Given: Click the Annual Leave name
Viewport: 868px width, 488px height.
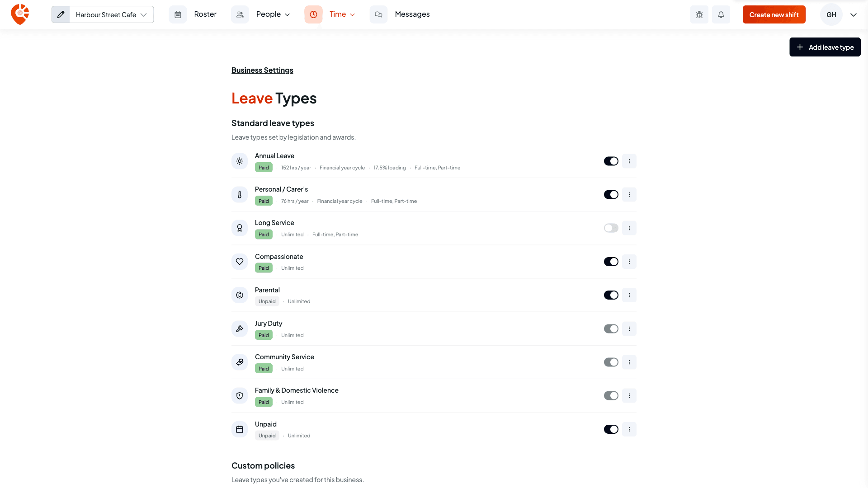Looking at the screenshot, I should [274, 156].
